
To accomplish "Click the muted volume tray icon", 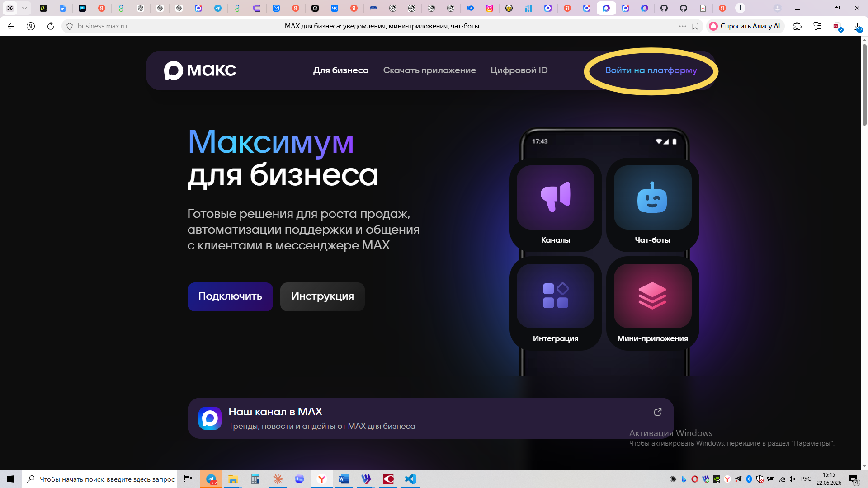I will (x=792, y=479).
